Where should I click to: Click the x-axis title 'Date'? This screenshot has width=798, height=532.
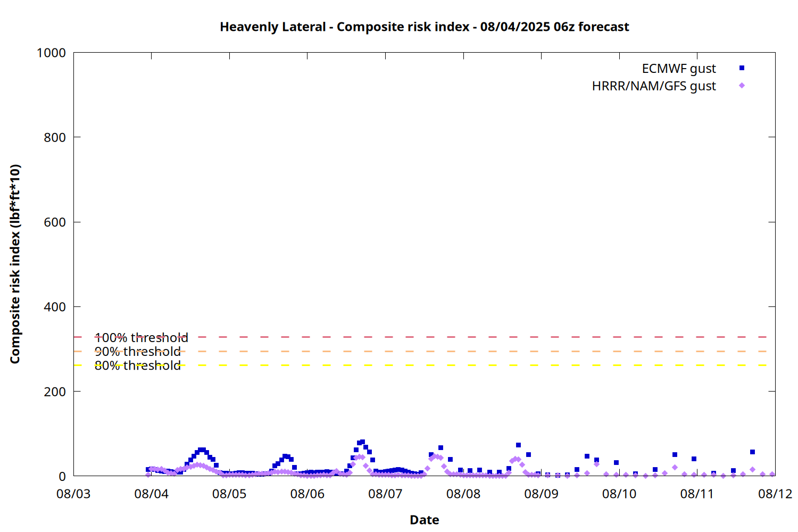click(x=425, y=520)
